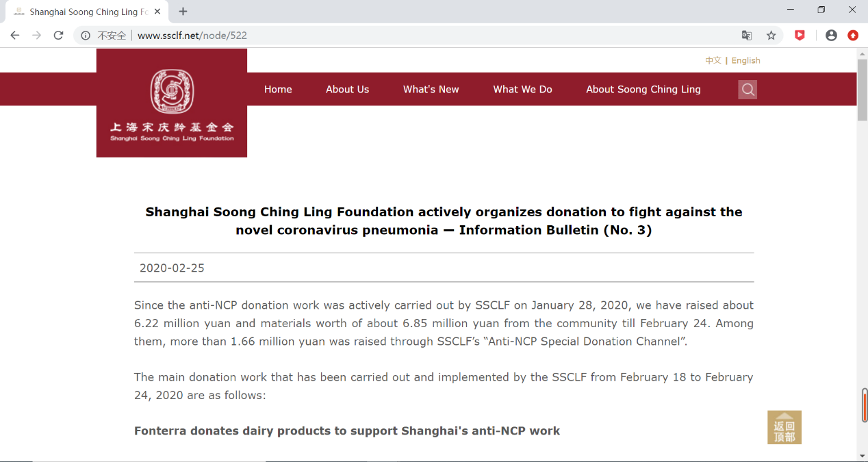Click the address bar URL field
Viewport: 868px width, 462px height.
pyautogui.click(x=411, y=36)
